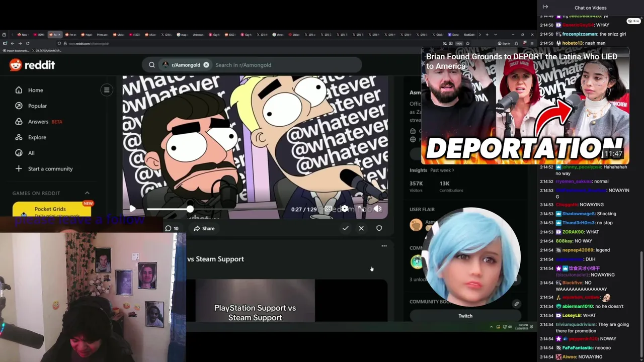Remove the post with X icon
The image size is (644, 362).
pyautogui.click(x=361, y=228)
